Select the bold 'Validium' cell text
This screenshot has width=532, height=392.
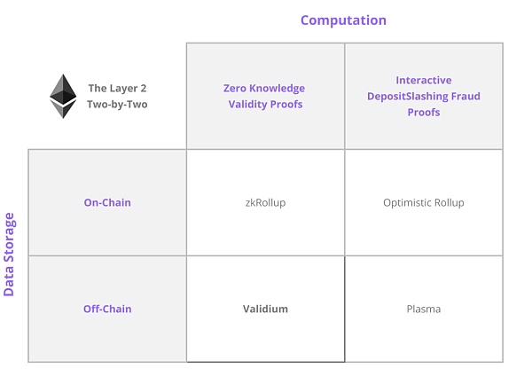(265, 309)
